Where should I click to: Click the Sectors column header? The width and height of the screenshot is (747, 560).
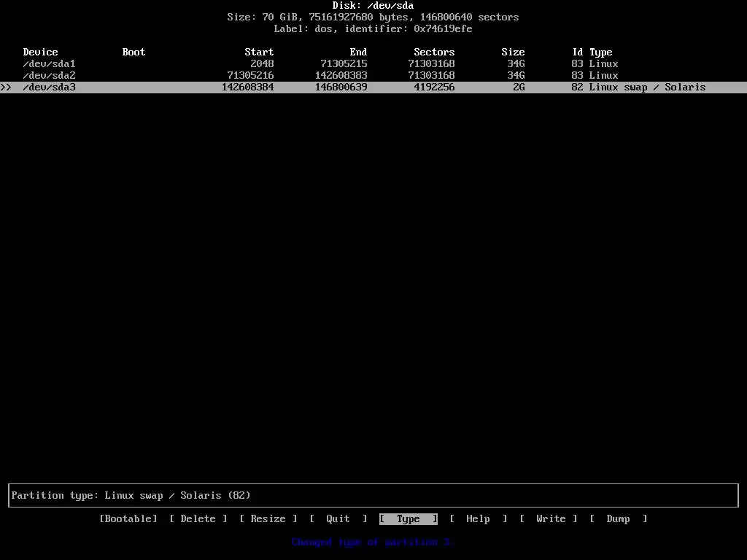pyautogui.click(x=434, y=52)
